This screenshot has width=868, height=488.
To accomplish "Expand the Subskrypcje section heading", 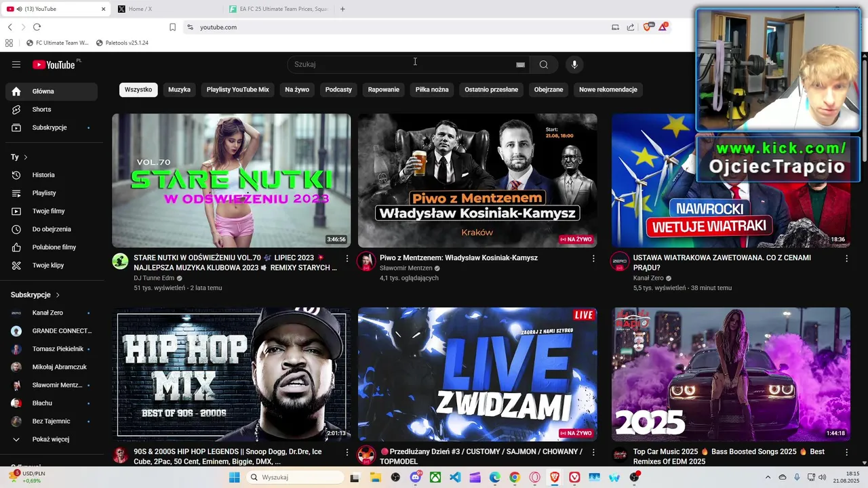I will click(x=35, y=295).
